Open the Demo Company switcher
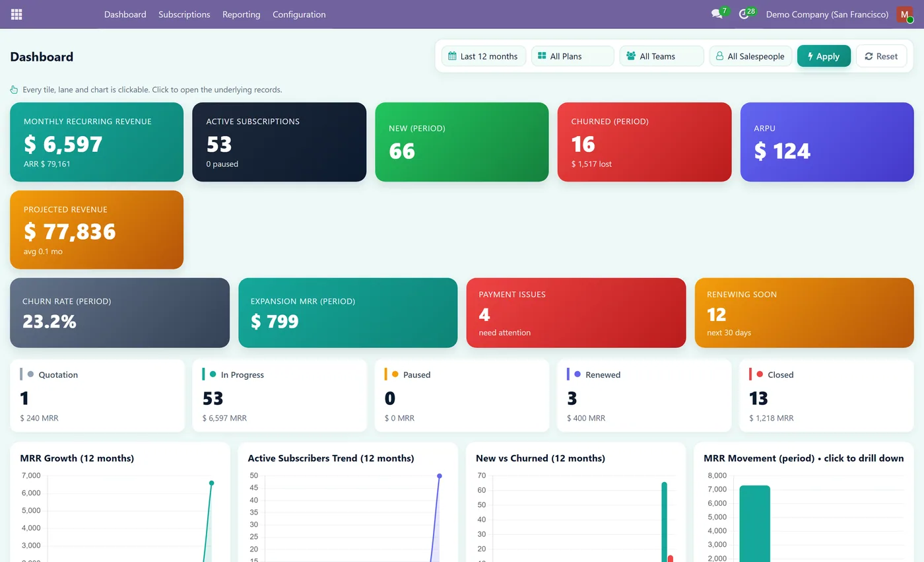The image size is (924, 562). point(827,15)
